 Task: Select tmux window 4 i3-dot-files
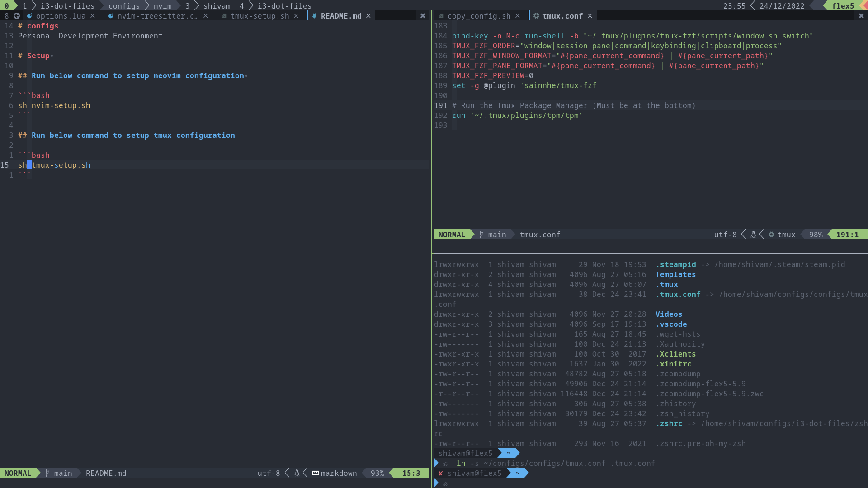coord(276,6)
